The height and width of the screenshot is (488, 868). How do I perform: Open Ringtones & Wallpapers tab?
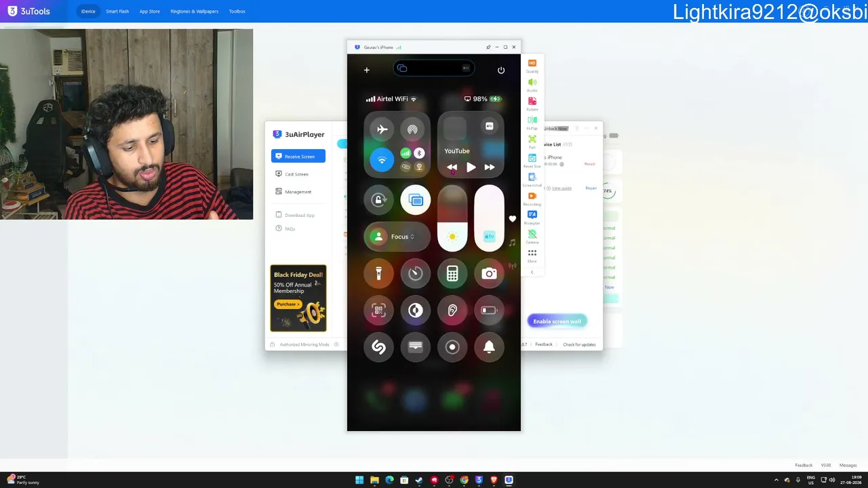[x=195, y=12]
